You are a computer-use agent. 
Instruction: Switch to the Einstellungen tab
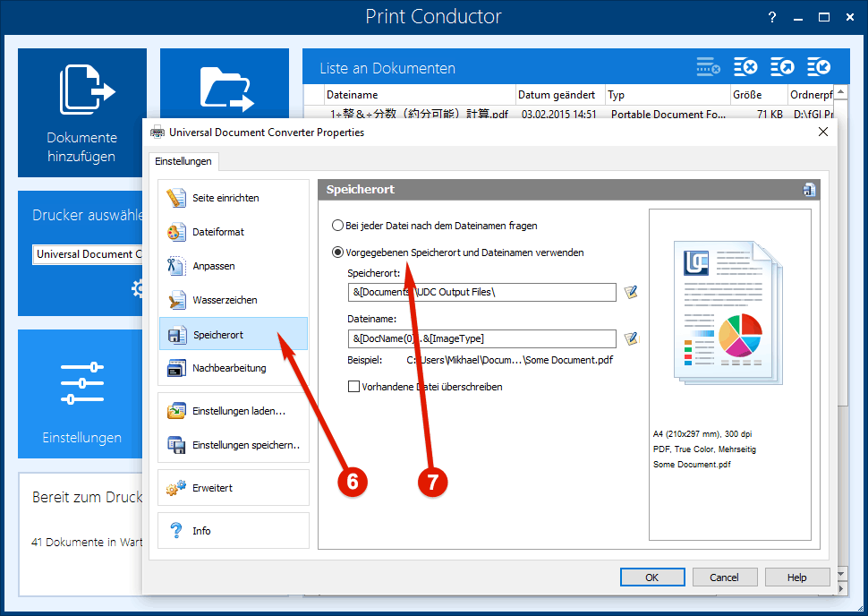tap(183, 161)
